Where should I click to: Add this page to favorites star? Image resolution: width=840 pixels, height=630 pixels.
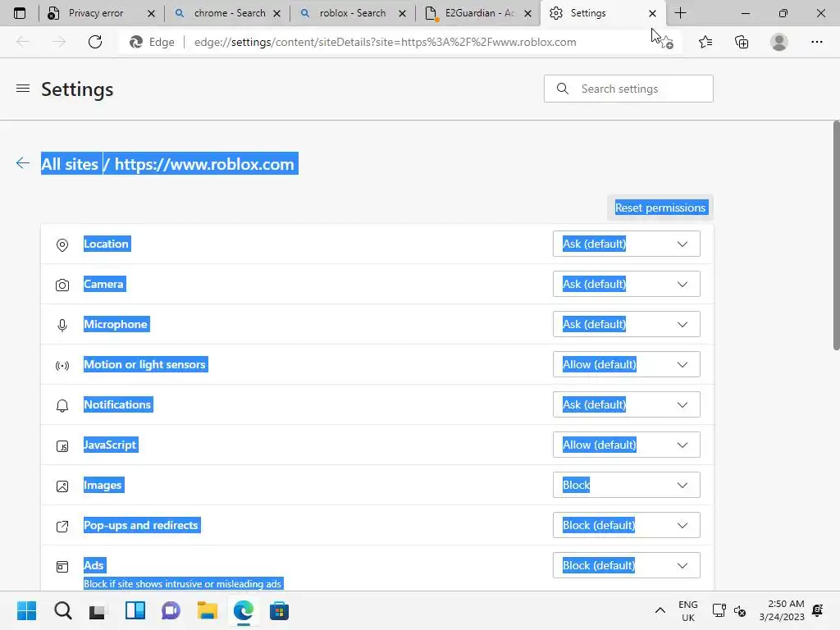tap(665, 42)
